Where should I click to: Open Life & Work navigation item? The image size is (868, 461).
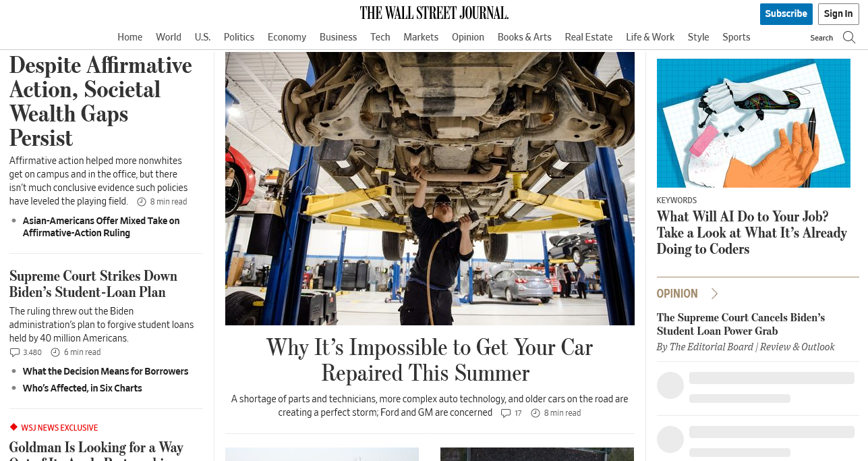[x=650, y=37]
